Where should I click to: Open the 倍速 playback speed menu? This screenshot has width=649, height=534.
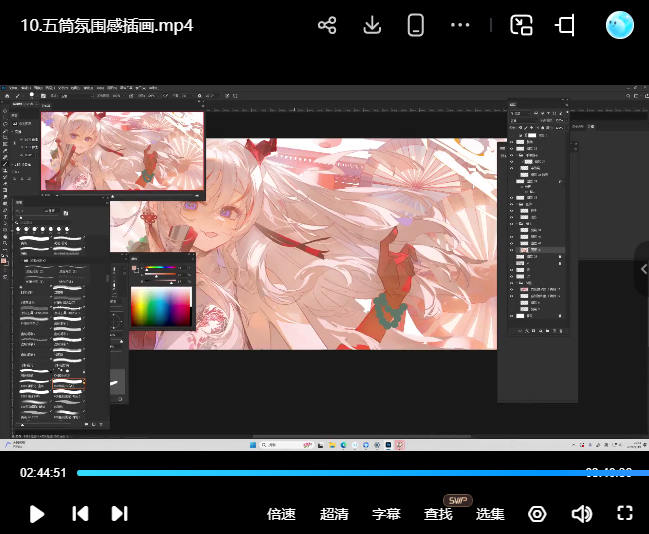281,514
